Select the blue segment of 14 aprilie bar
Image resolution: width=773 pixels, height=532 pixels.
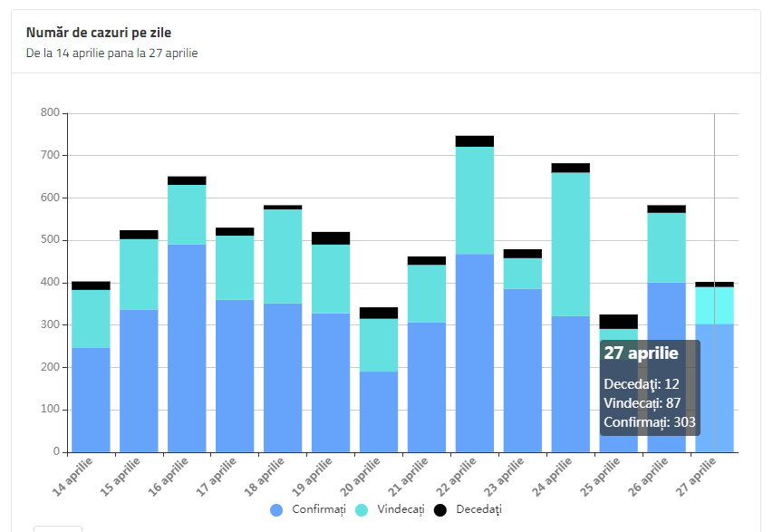[x=91, y=400]
